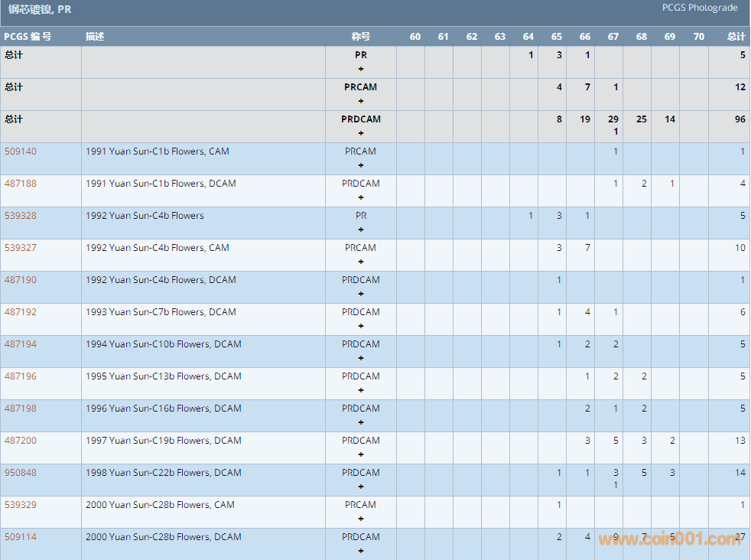Click the PCGS 编号 column header
751x560 pixels.
[x=28, y=37]
